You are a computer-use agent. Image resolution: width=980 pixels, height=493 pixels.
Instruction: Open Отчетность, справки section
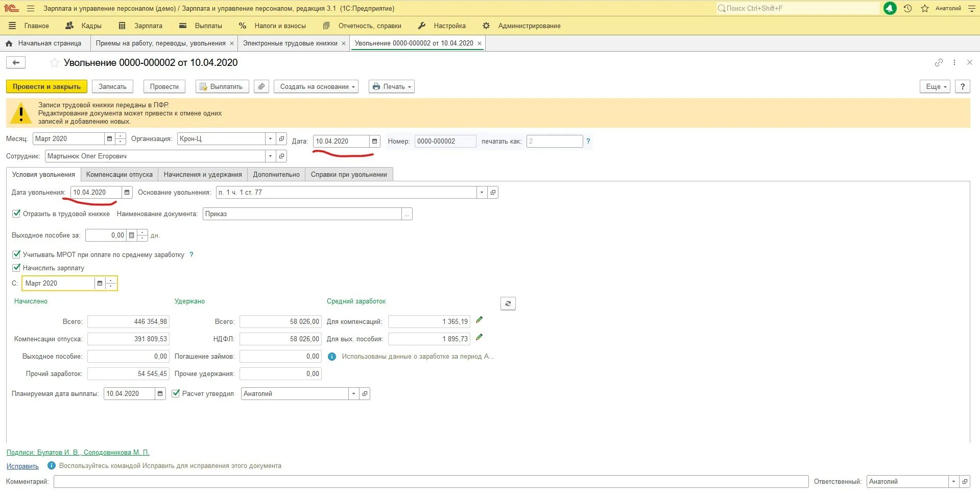tap(362, 26)
